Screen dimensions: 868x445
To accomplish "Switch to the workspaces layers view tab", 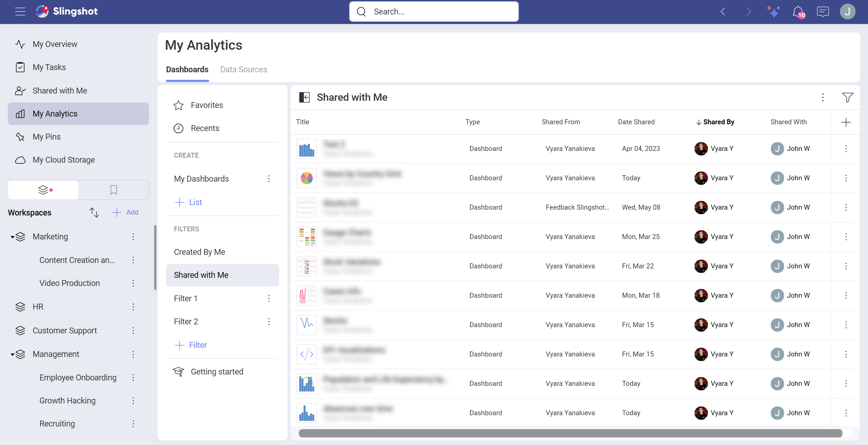I will (43, 190).
